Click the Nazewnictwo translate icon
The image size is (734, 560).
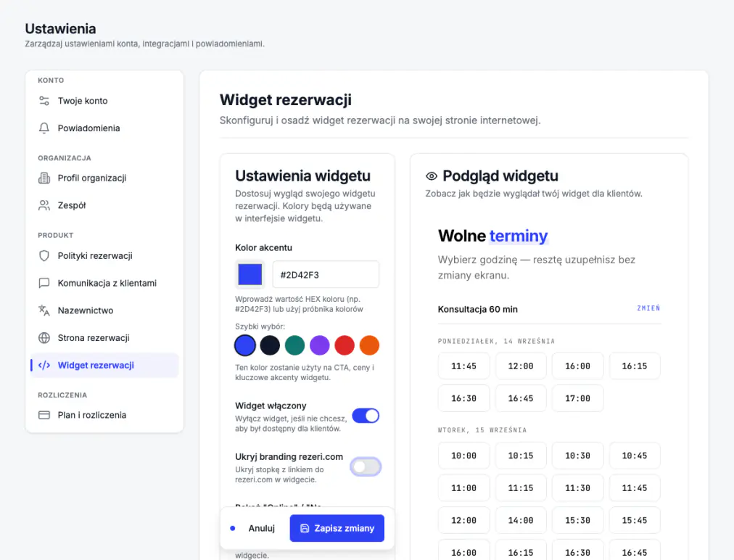(x=44, y=310)
